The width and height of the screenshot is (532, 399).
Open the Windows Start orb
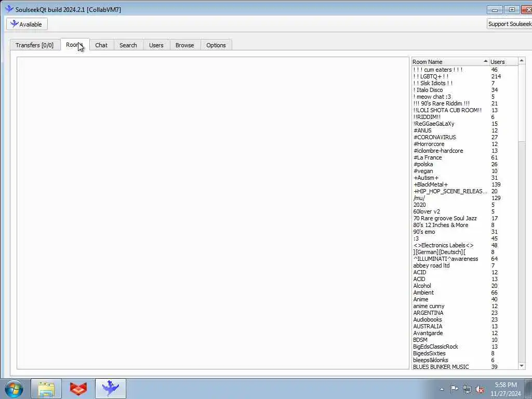tap(14, 389)
